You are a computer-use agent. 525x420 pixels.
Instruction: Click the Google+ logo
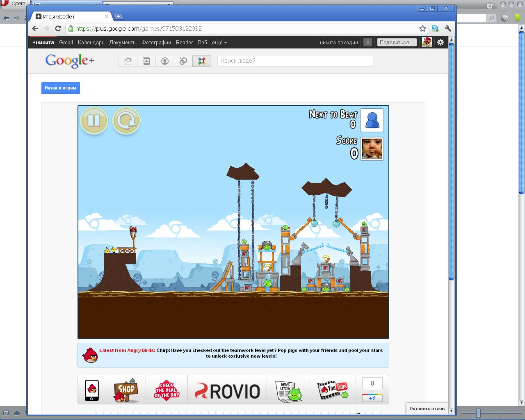point(70,61)
